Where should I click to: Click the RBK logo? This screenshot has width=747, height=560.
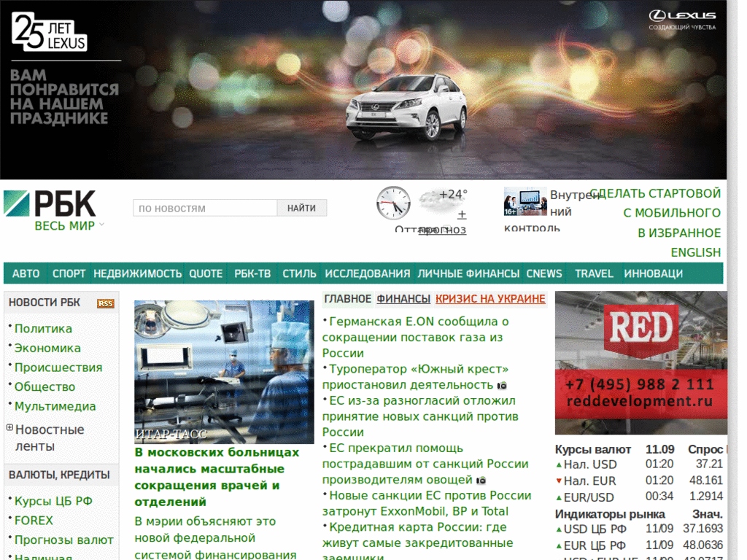pyautogui.click(x=50, y=204)
